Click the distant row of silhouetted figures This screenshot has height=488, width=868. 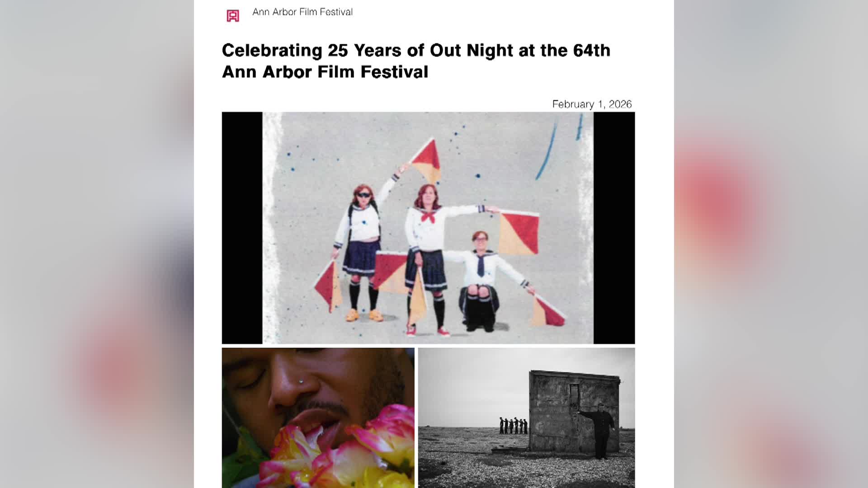pyautogui.click(x=513, y=425)
